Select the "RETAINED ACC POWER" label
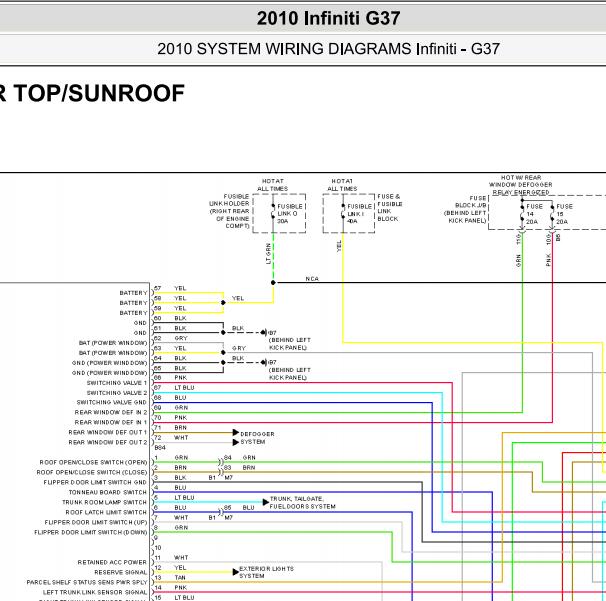The height and width of the screenshot is (601, 606). pyautogui.click(x=112, y=562)
